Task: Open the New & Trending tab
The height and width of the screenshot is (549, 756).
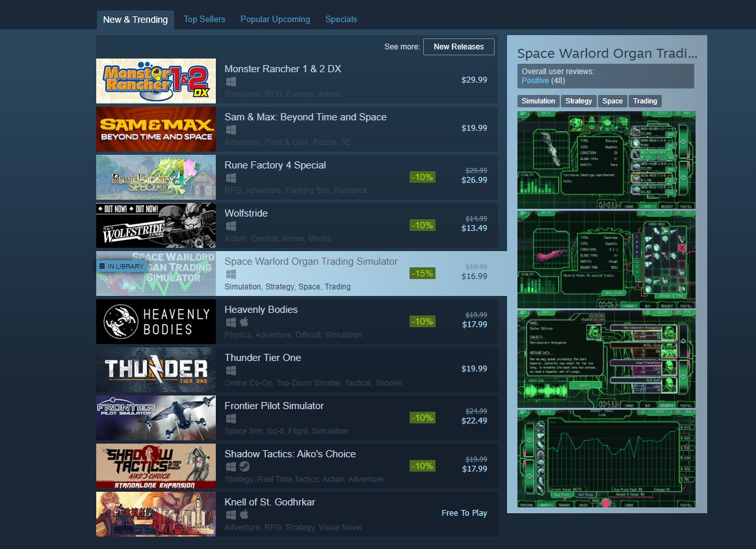Action: pos(135,20)
